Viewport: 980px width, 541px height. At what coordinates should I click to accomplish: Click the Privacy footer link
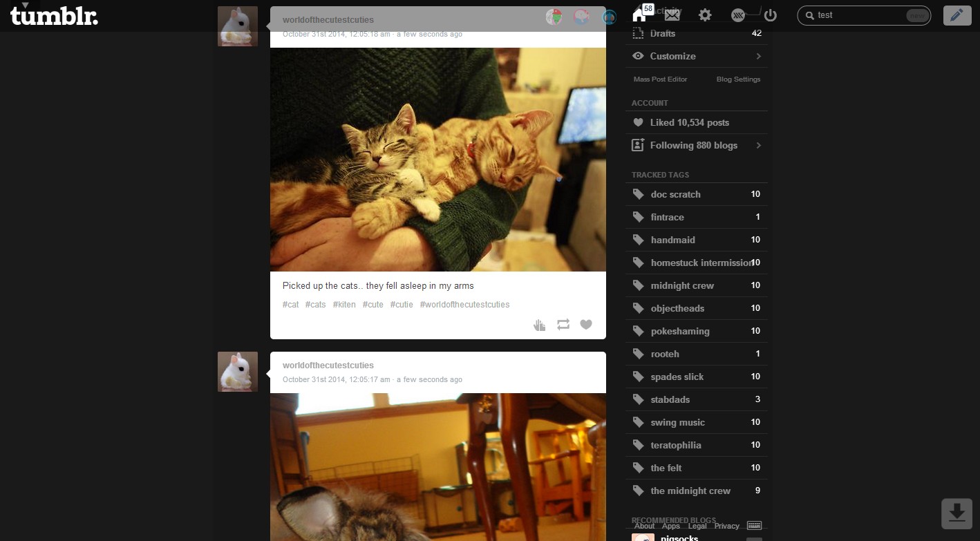726,526
